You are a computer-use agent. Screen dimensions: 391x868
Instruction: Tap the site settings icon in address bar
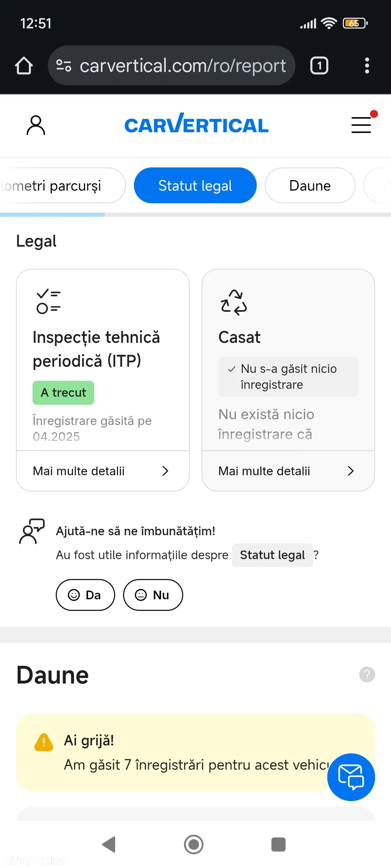64,65
